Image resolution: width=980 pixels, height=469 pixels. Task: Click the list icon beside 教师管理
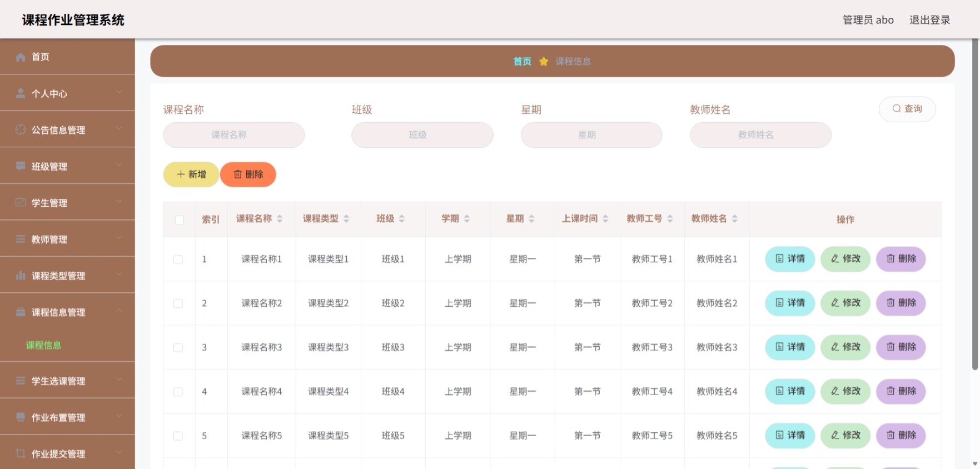(x=21, y=239)
